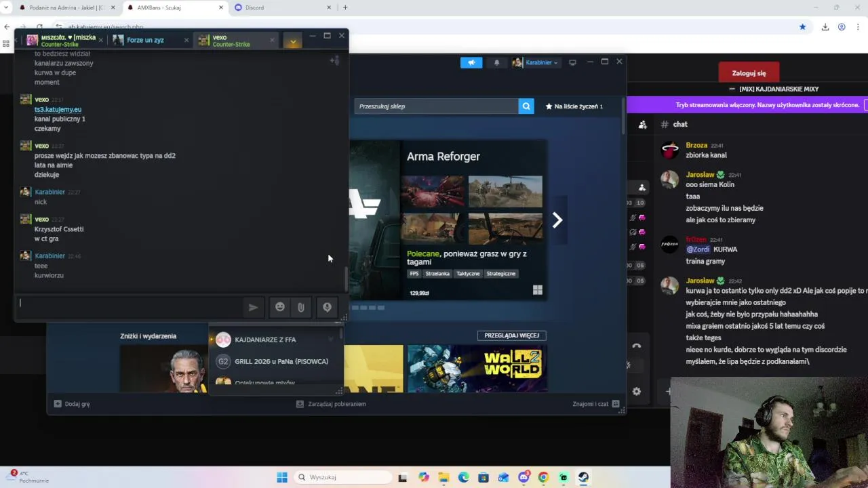Screen dimensions: 868x488
Task: Open Microsoft Edge from the taskbar
Action: [463, 477]
